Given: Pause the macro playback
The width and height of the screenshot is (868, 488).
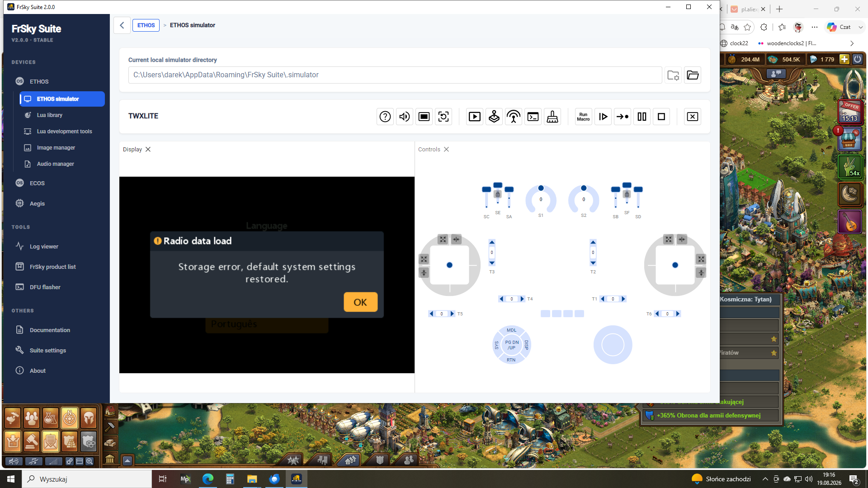Looking at the screenshot, I should coord(642,117).
